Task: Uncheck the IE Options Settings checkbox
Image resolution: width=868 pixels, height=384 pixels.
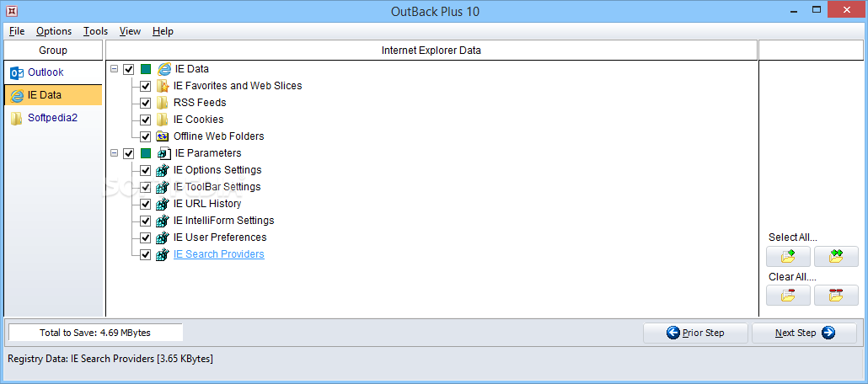Action: (x=146, y=170)
